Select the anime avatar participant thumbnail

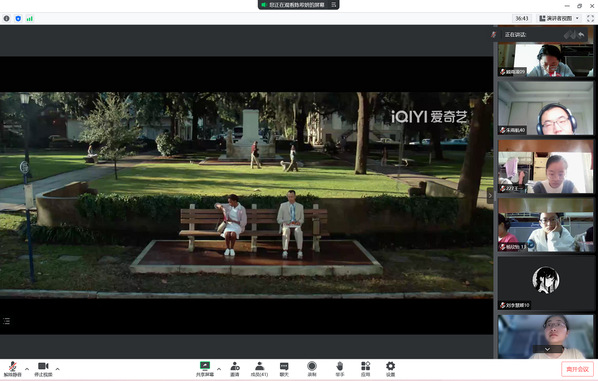546,283
